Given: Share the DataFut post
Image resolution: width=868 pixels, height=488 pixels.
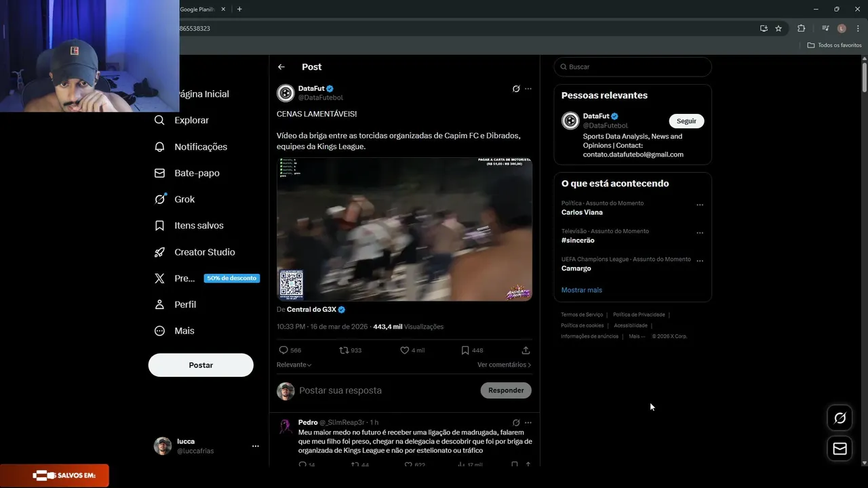Looking at the screenshot, I should point(526,350).
